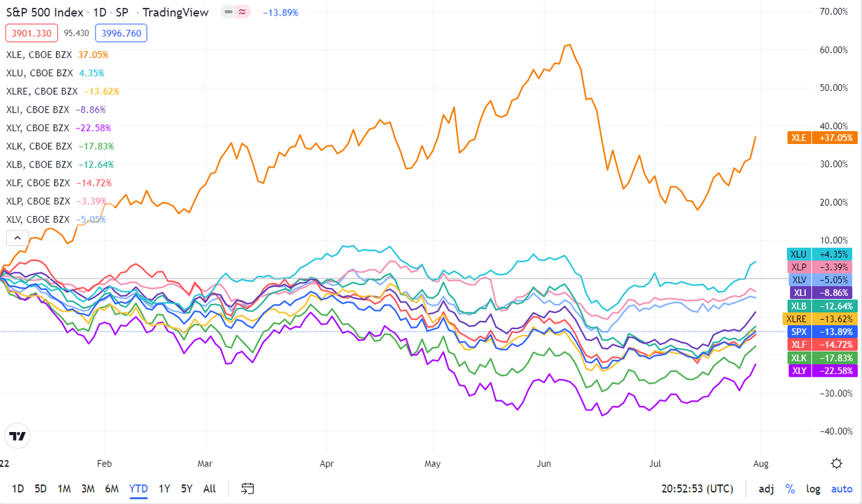Toggle logarithmic scale with 'log' control
The image size is (862, 504).
[813, 489]
